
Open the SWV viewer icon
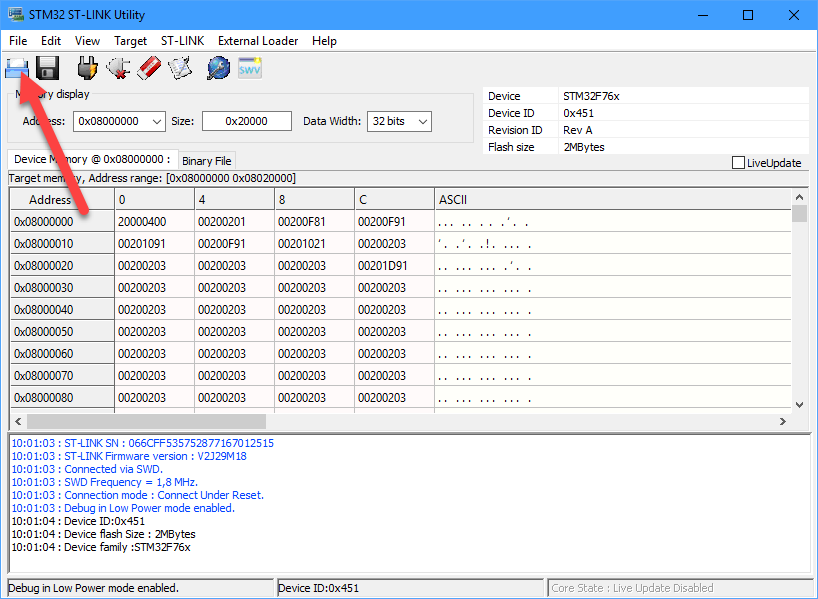[x=250, y=68]
